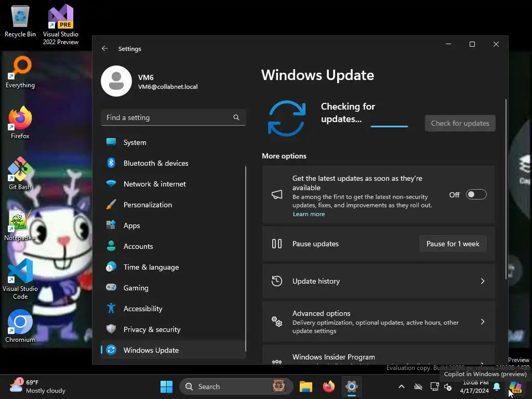Show hidden icons tray chevron
Screen dimensions: 532x399
click(402, 387)
